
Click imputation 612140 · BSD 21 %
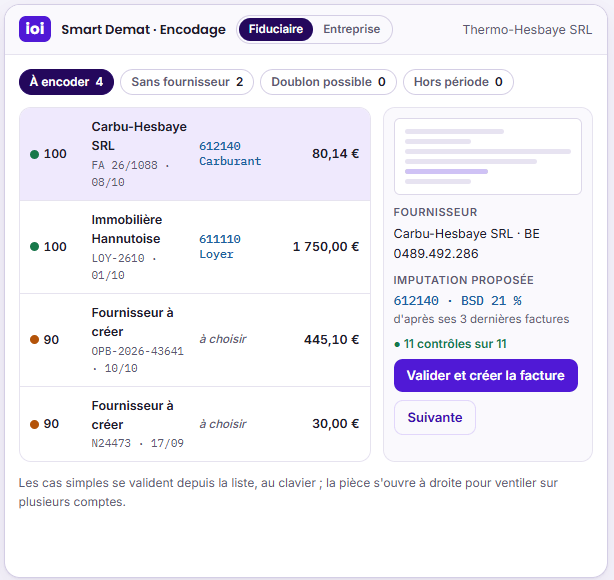457,301
